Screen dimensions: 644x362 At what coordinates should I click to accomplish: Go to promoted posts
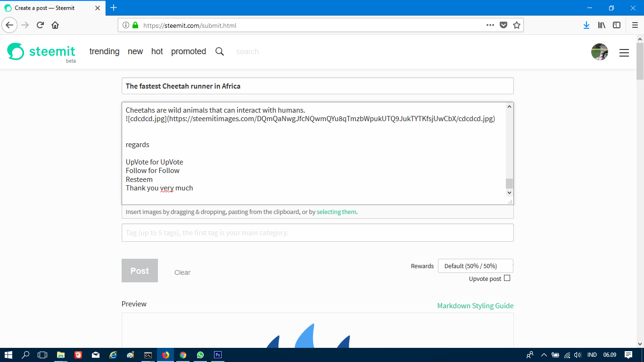click(189, 51)
